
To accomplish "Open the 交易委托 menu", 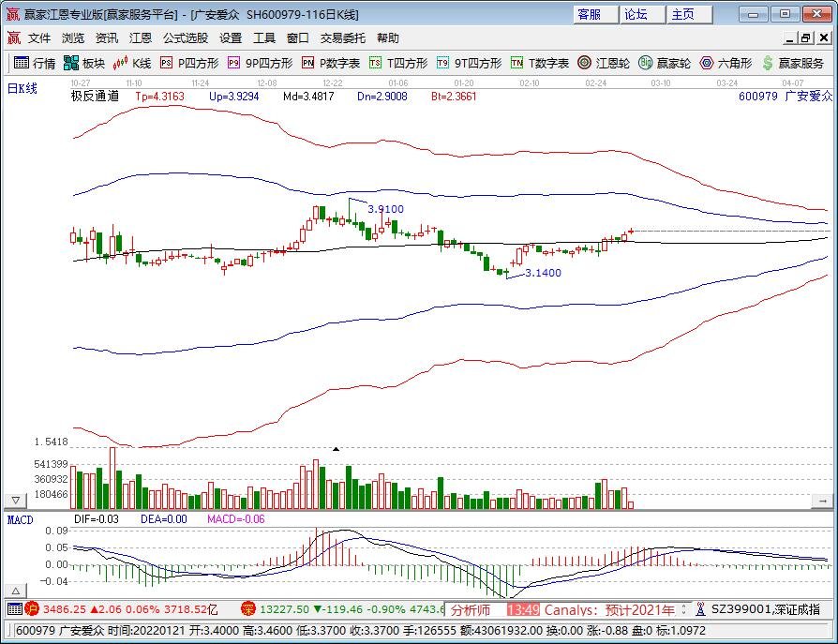I will coord(342,37).
